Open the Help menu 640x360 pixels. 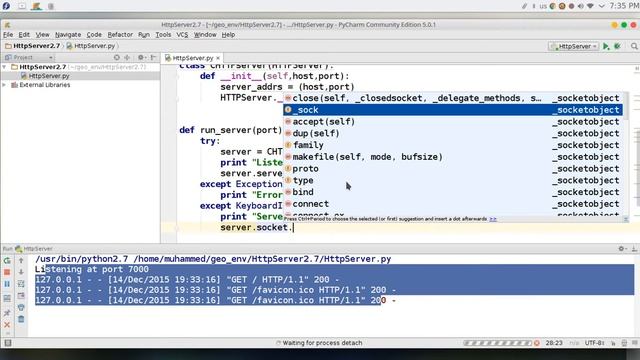[x=228, y=35]
